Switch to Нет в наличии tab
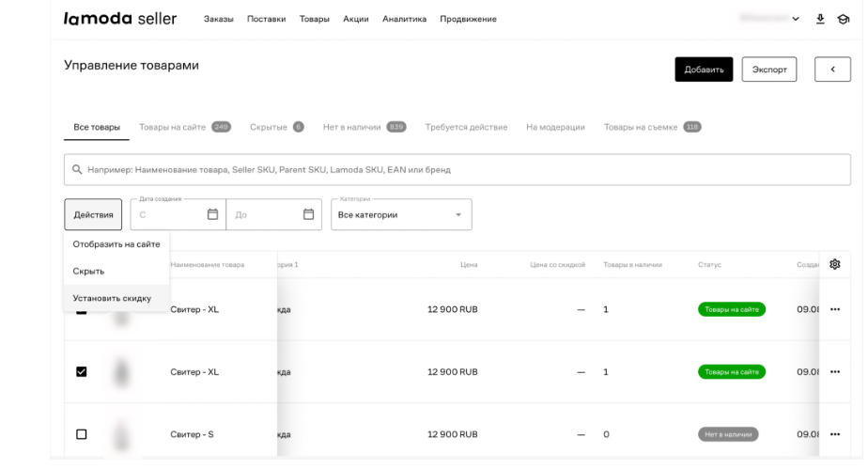This screenshot has width=868, height=469. [352, 127]
